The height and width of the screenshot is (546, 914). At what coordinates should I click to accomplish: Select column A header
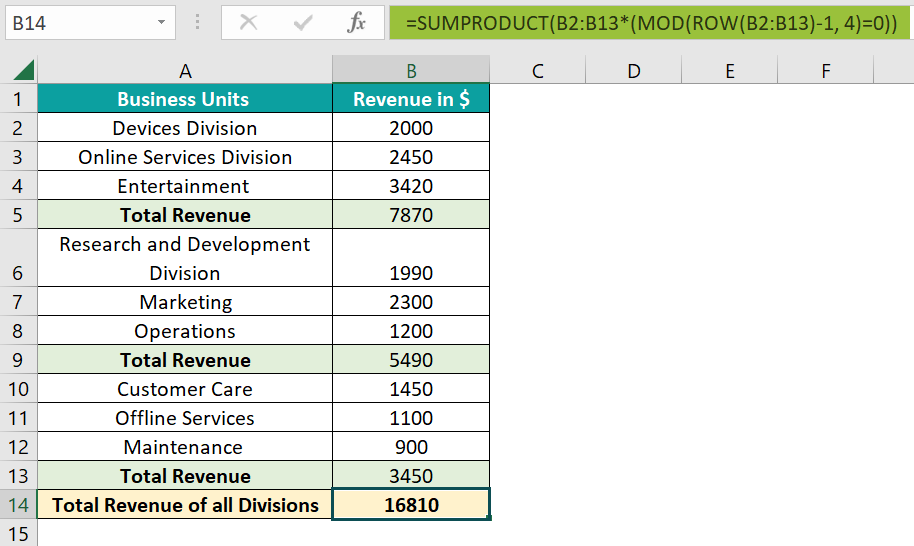point(185,71)
